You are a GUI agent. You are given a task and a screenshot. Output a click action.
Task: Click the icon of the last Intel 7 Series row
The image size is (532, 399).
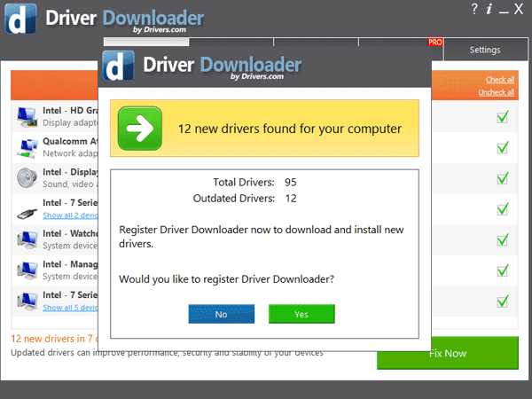pyautogui.click(x=27, y=301)
